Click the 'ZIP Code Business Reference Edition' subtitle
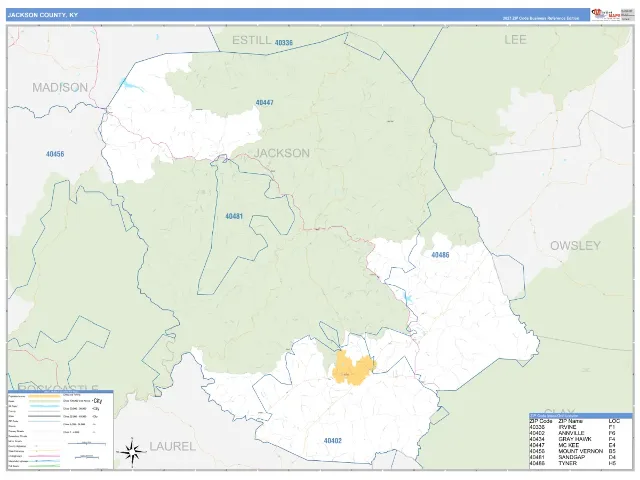Viewport: 640px width, 480px height. pyautogui.click(x=541, y=18)
